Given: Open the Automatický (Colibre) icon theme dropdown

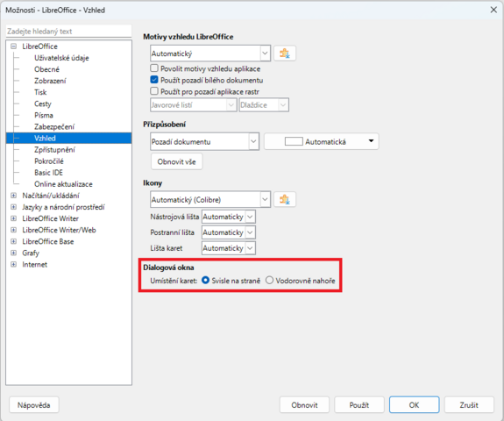Looking at the screenshot, I should tap(210, 199).
